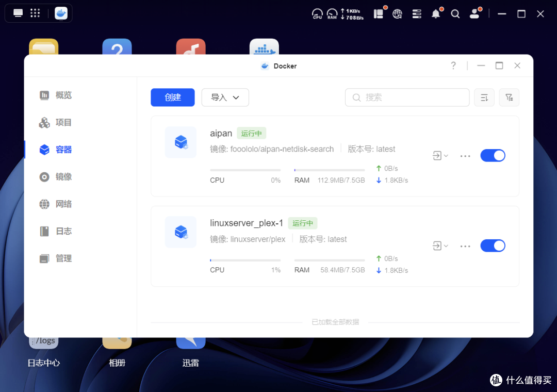The width and height of the screenshot is (557, 392).
Task: Click the image text fooololo/aipan-netdisk-search
Action: pyautogui.click(x=282, y=149)
